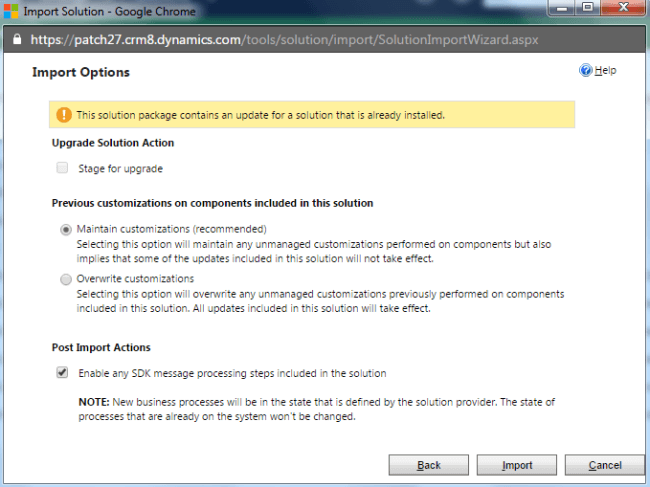This screenshot has height=487, width=650.
Task: Click the Import Options heading
Action: [x=81, y=72]
